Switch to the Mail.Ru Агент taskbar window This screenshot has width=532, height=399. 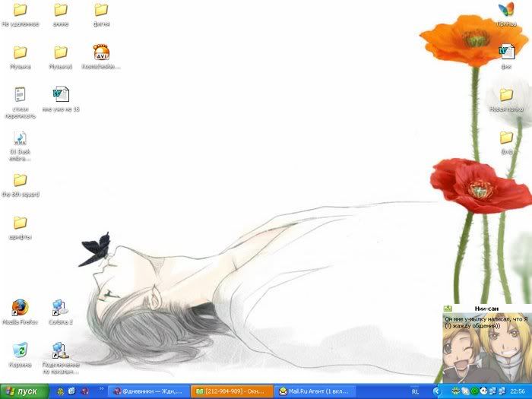[315, 391]
